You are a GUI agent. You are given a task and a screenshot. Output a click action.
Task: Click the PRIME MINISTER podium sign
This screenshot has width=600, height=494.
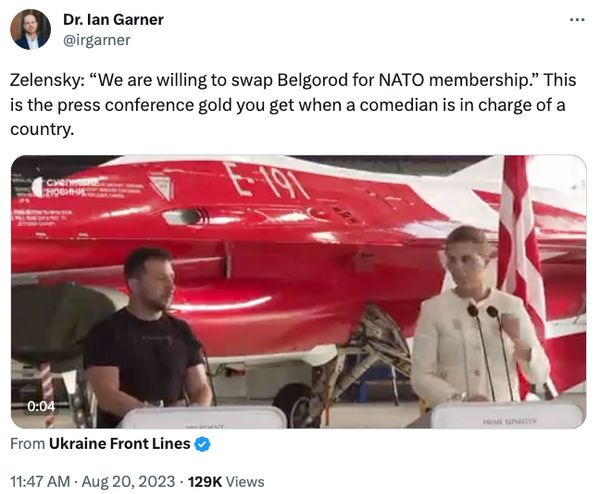click(x=509, y=421)
